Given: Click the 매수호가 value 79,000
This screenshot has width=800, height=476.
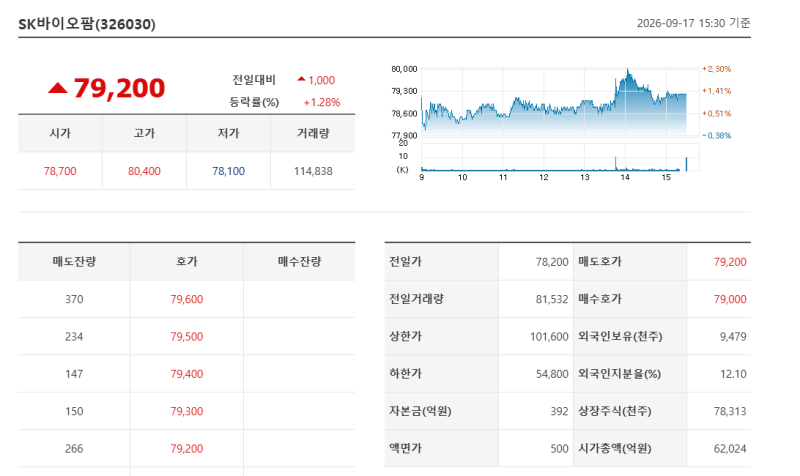Looking at the screenshot, I should pyautogui.click(x=730, y=299).
